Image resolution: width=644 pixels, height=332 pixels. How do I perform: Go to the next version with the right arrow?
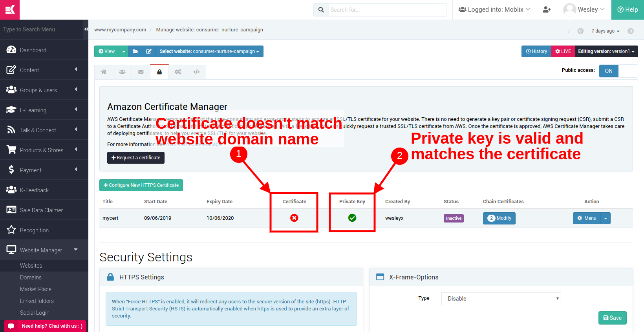(631, 31)
